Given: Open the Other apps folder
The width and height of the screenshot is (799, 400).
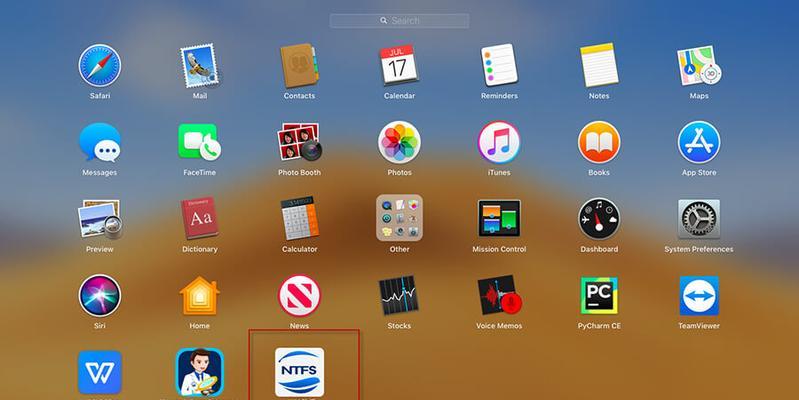Looking at the screenshot, I should point(399,218).
